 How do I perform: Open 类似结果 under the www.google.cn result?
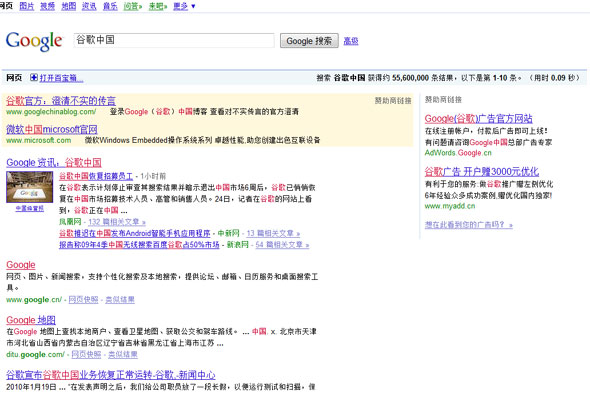[120, 300]
